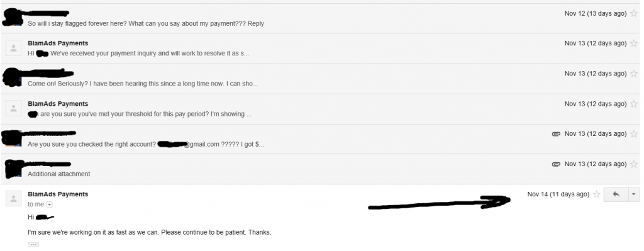Image resolution: width=644 pixels, height=251 pixels.
Task: Star the Nov 14 BlamAds message
Action: (x=597, y=194)
